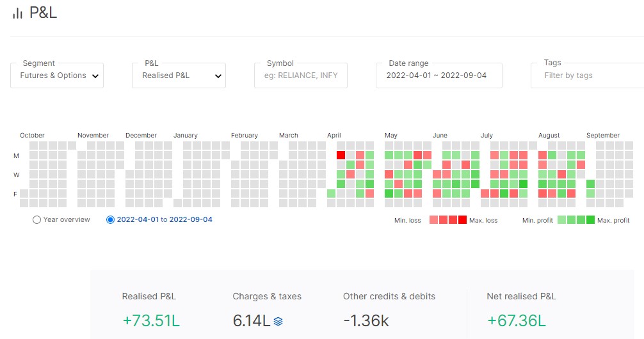Select the single green cell under September
This screenshot has width=644, height=339.
590,184
